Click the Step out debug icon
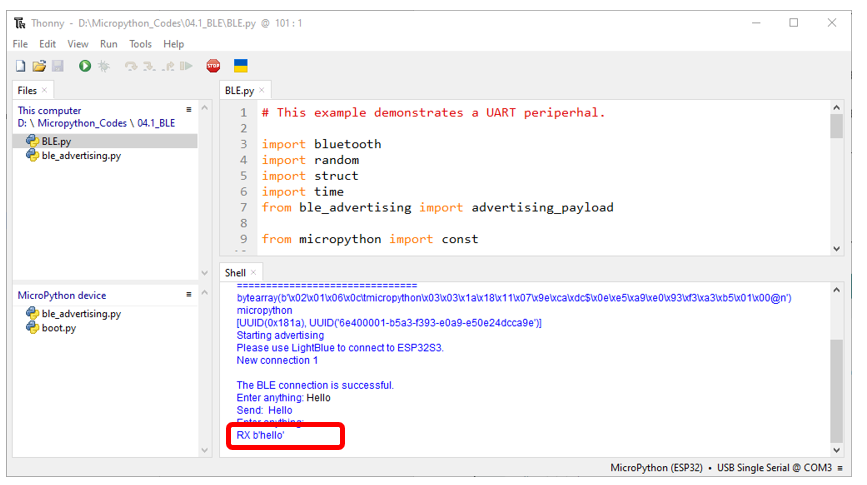867x485 pixels. pos(168,66)
